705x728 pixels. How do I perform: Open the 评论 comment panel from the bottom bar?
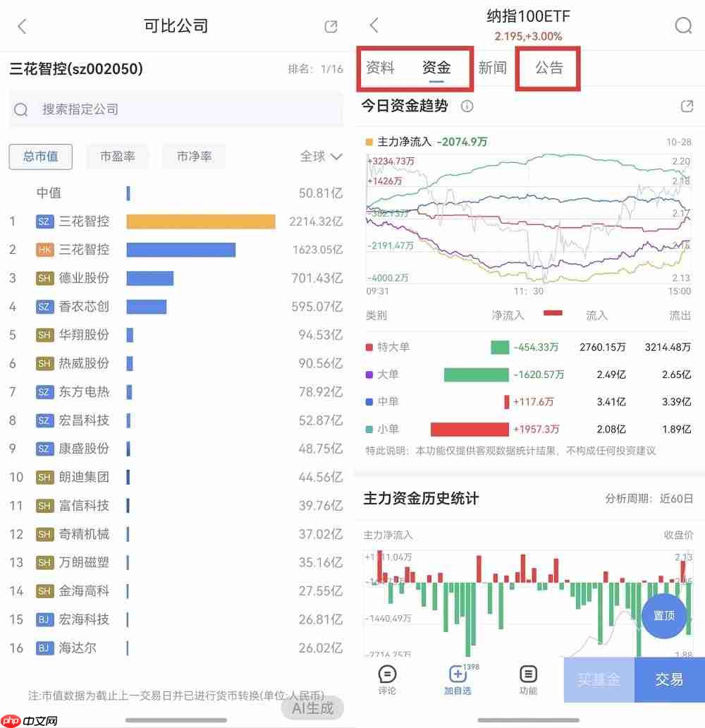click(386, 681)
